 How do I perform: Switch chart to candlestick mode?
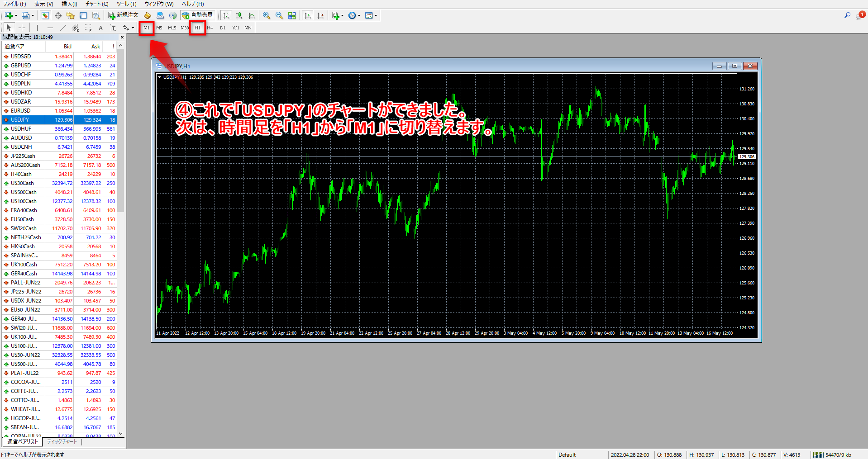(x=239, y=15)
